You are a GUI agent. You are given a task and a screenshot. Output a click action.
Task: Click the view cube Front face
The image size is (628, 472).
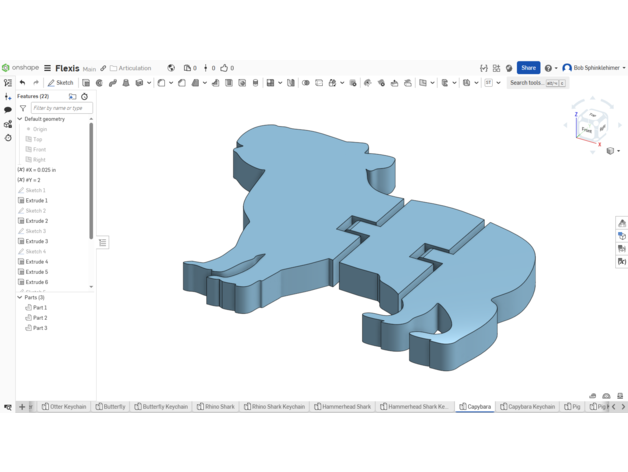click(x=587, y=130)
